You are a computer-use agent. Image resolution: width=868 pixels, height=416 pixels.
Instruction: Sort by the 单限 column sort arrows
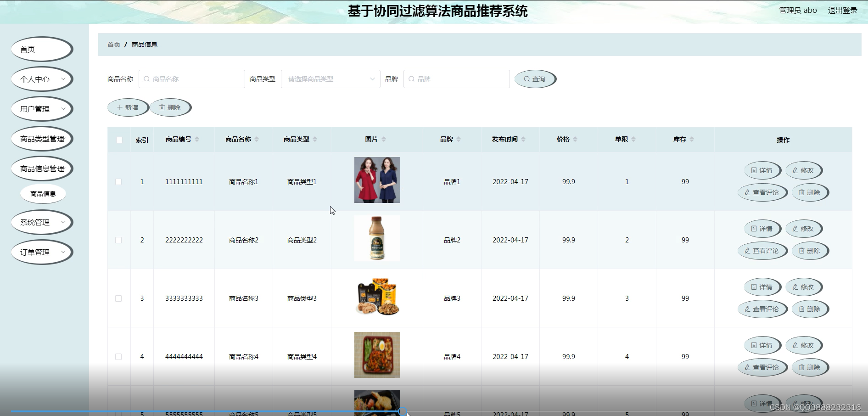(x=633, y=139)
